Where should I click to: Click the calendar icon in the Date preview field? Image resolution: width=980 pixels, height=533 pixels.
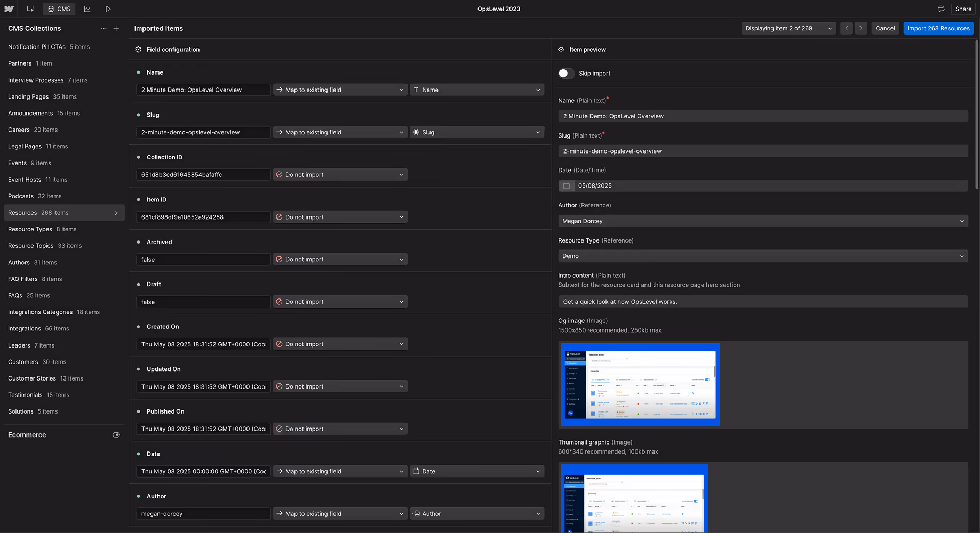click(x=567, y=185)
